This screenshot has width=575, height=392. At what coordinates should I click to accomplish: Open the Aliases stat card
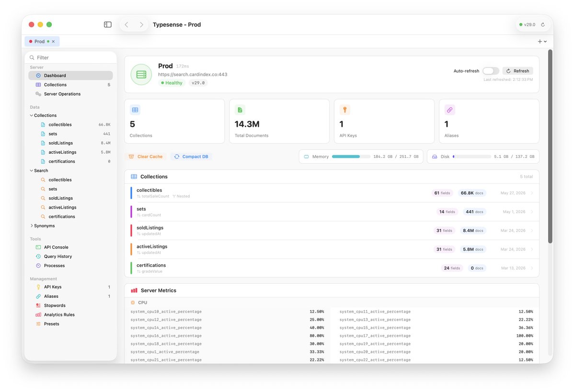pyautogui.click(x=489, y=122)
